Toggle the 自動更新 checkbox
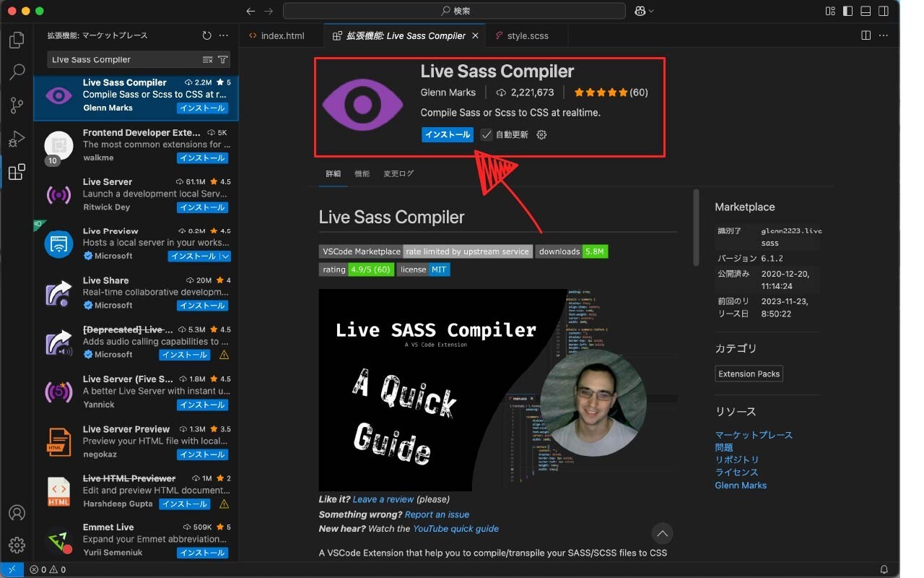The image size is (924, 578). (x=487, y=134)
